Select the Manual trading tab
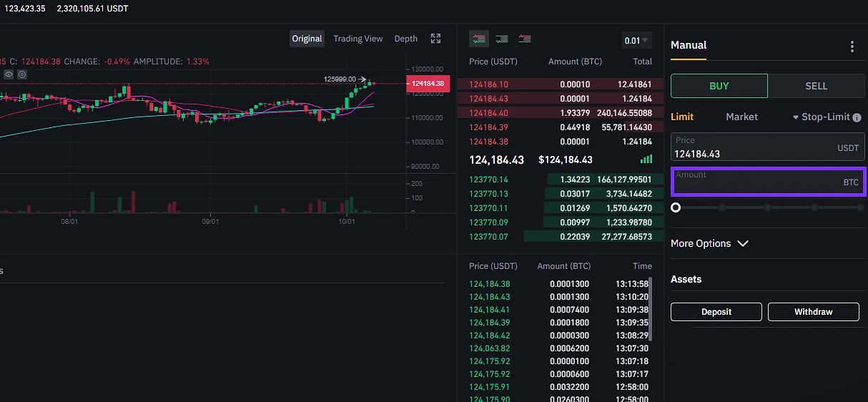Image resolution: width=868 pixels, height=402 pixels. (689, 45)
